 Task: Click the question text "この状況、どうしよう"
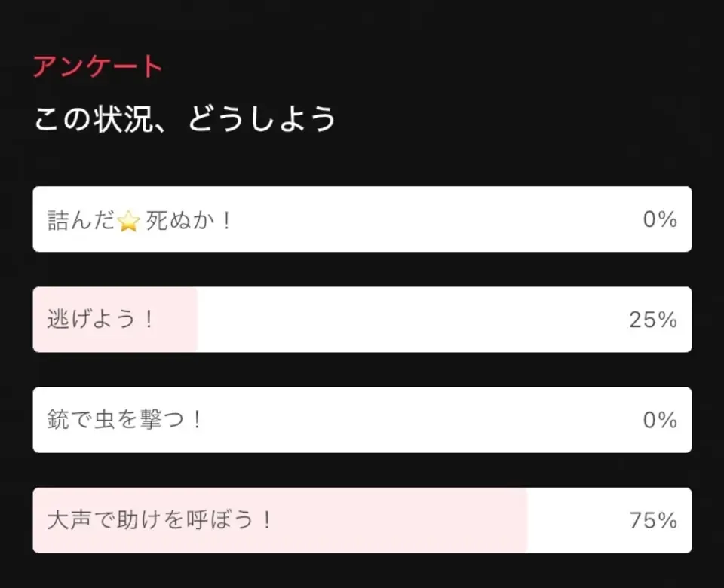click(185, 119)
